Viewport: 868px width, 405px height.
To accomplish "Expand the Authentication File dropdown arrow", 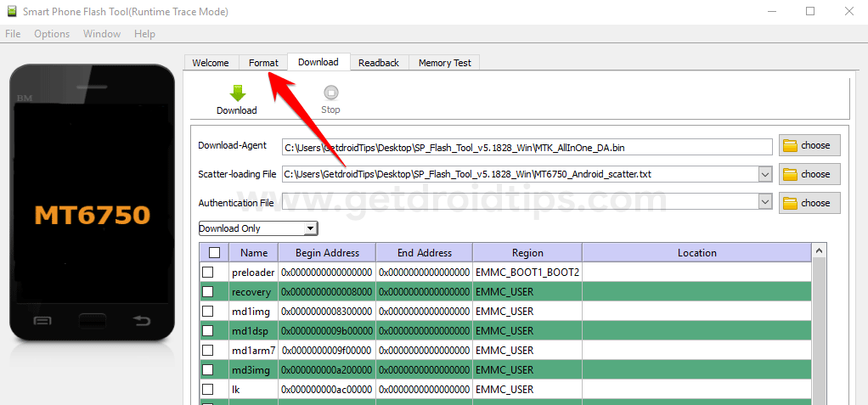I will pos(765,202).
